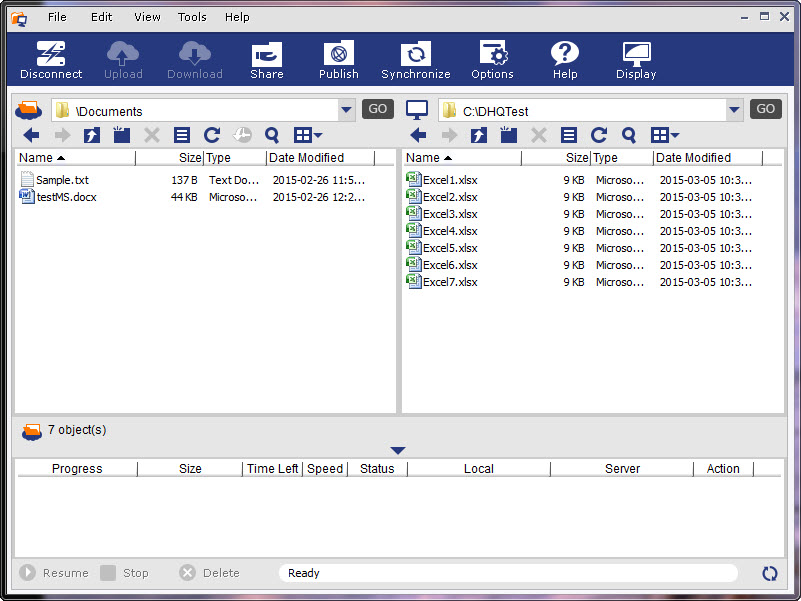Screen dimensions: 801x601
Task: Click the Publish icon
Action: point(338,60)
